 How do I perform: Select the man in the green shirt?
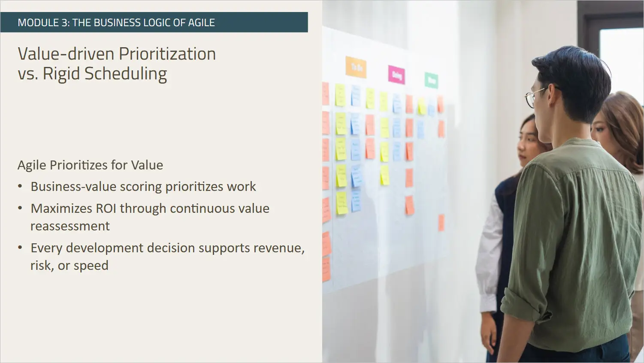click(x=566, y=223)
